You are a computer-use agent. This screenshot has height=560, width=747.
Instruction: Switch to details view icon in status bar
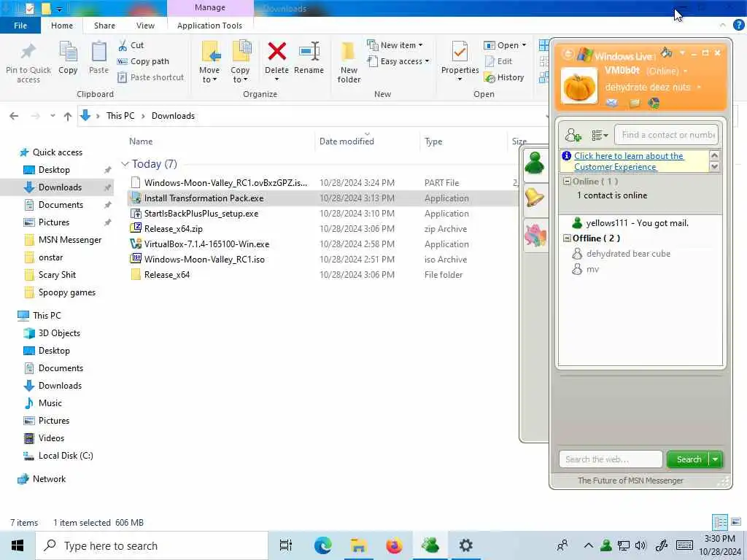pyautogui.click(x=719, y=522)
